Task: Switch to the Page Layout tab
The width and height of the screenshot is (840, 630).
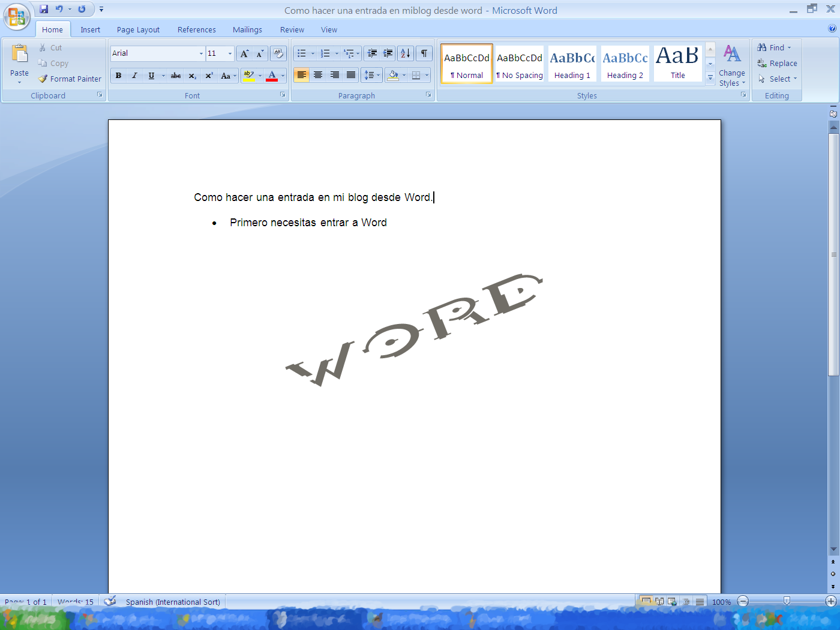Action: tap(138, 29)
